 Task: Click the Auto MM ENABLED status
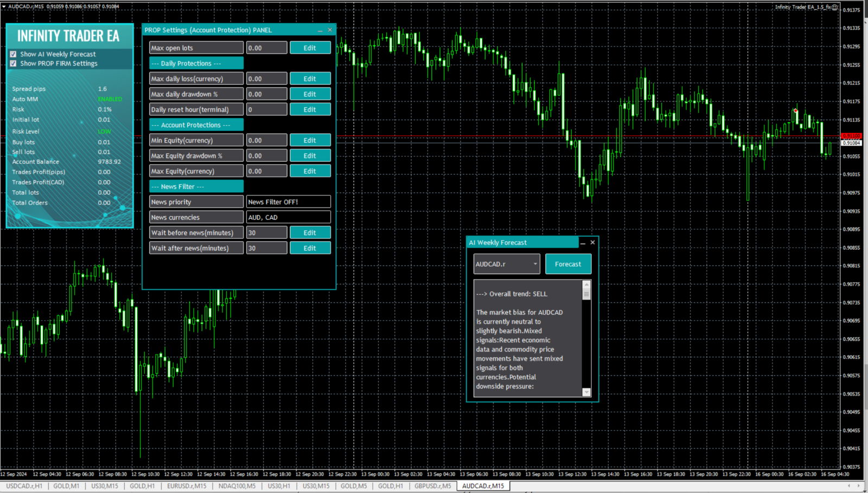(x=110, y=99)
